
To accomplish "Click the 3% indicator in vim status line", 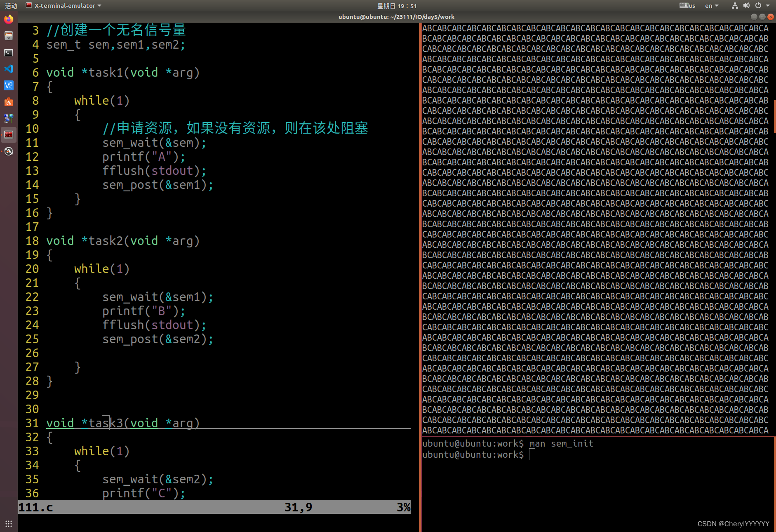I will [x=403, y=507].
